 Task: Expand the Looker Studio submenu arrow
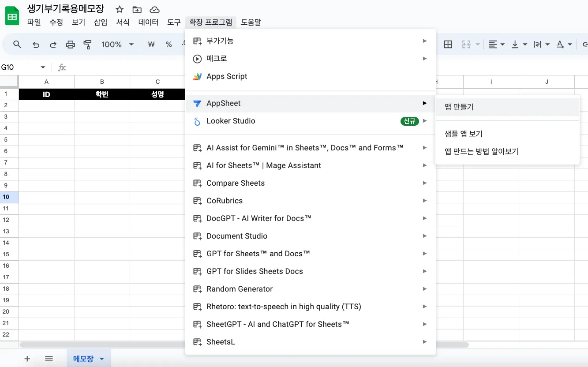coord(425,121)
